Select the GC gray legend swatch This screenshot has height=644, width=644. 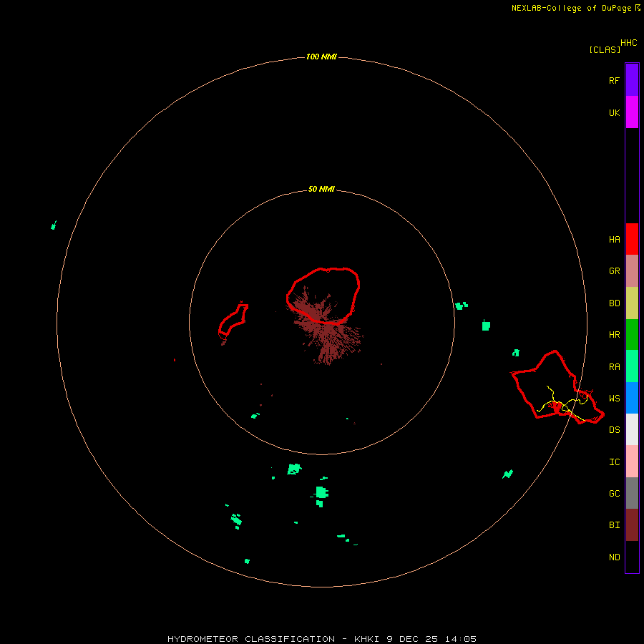(x=632, y=493)
